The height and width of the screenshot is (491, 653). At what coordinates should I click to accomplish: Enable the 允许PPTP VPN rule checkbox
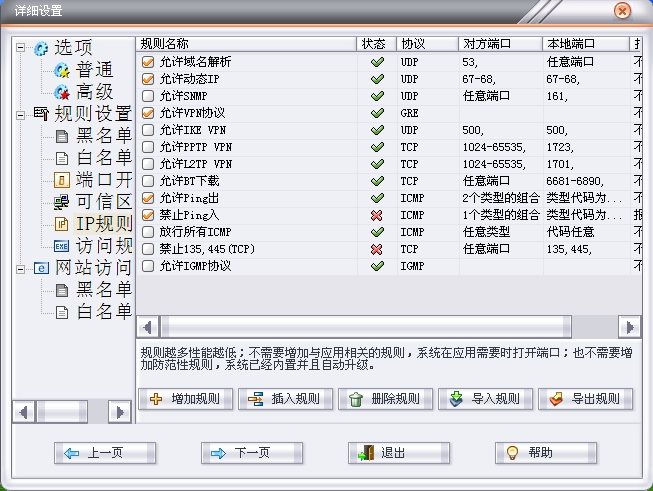[x=148, y=147]
